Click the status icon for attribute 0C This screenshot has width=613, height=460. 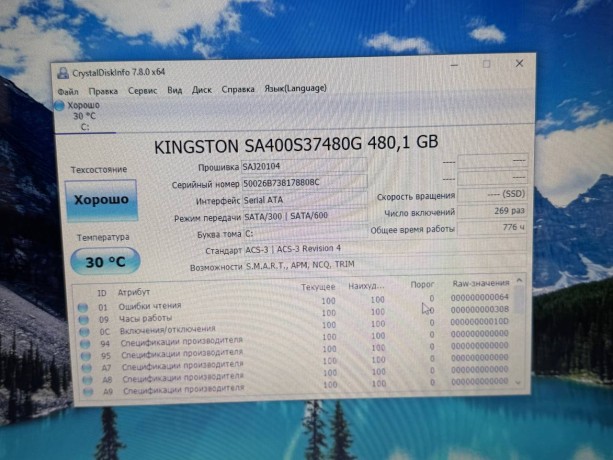coord(84,332)
